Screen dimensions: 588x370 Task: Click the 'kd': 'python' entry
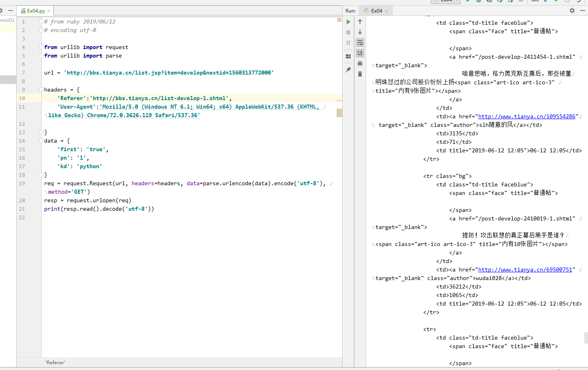(80, 166)
